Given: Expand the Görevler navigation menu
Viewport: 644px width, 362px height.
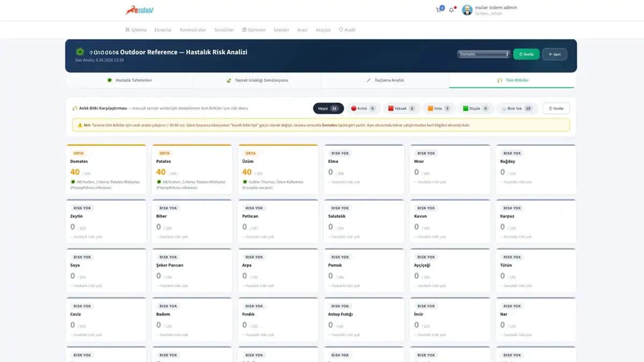Looking at the screenshot, I should click(x=254, y=30).
